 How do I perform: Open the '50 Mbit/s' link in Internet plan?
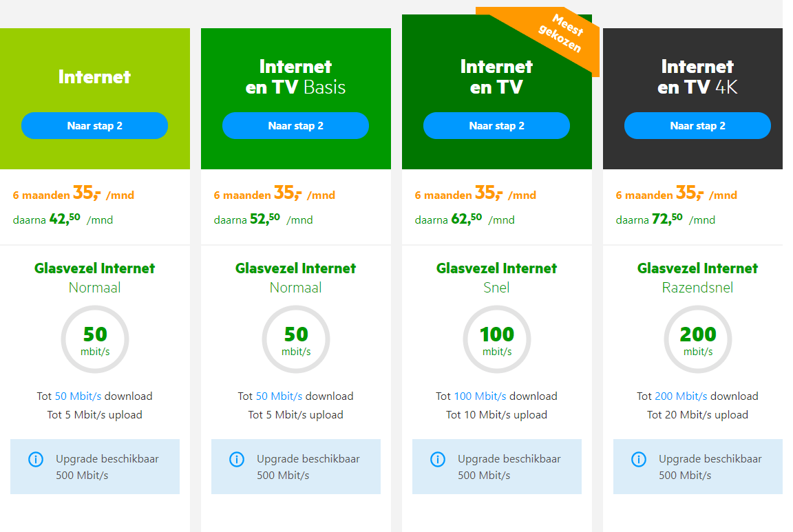(78, 396)
